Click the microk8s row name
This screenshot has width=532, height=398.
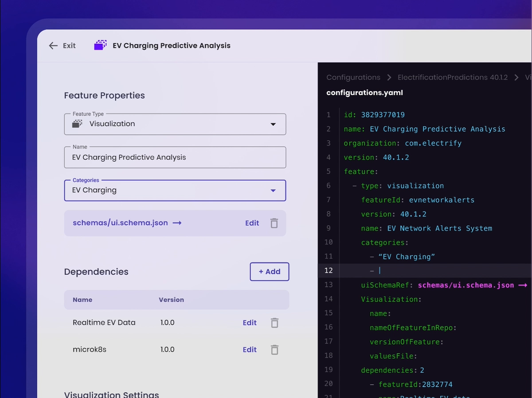point(90,350)
